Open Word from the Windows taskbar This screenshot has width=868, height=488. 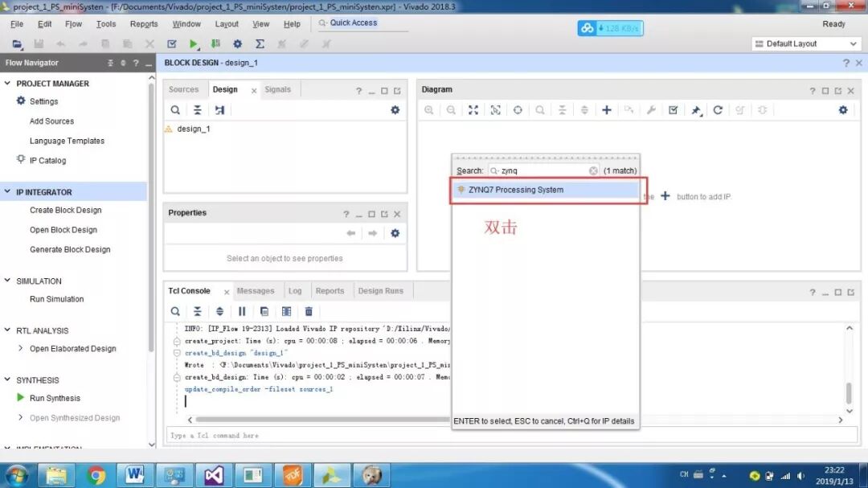[134, 475]
